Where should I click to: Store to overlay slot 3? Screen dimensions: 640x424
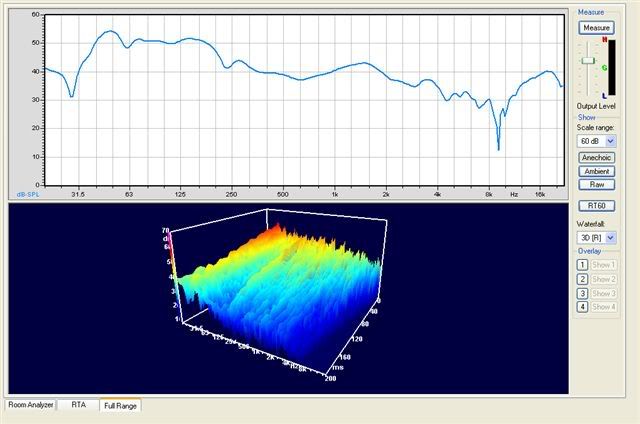(582, 293)
